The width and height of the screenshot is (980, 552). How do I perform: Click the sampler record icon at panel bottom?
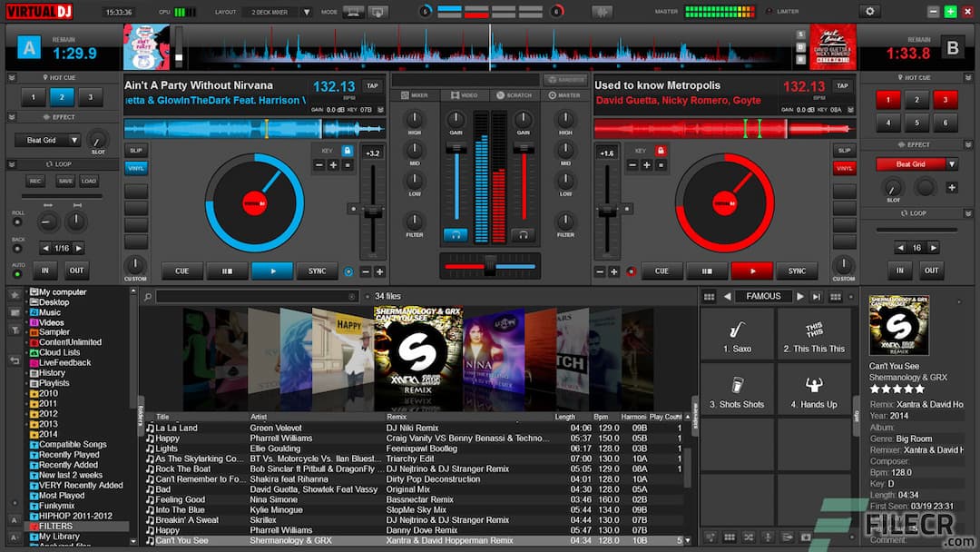710,537
